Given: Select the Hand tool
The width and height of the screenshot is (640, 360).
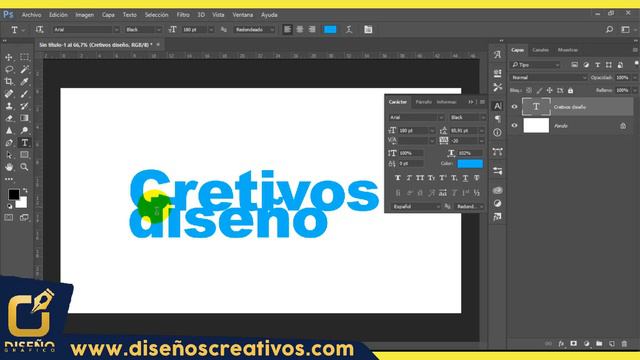Looking at the screenshot, I should pos(9,167).
